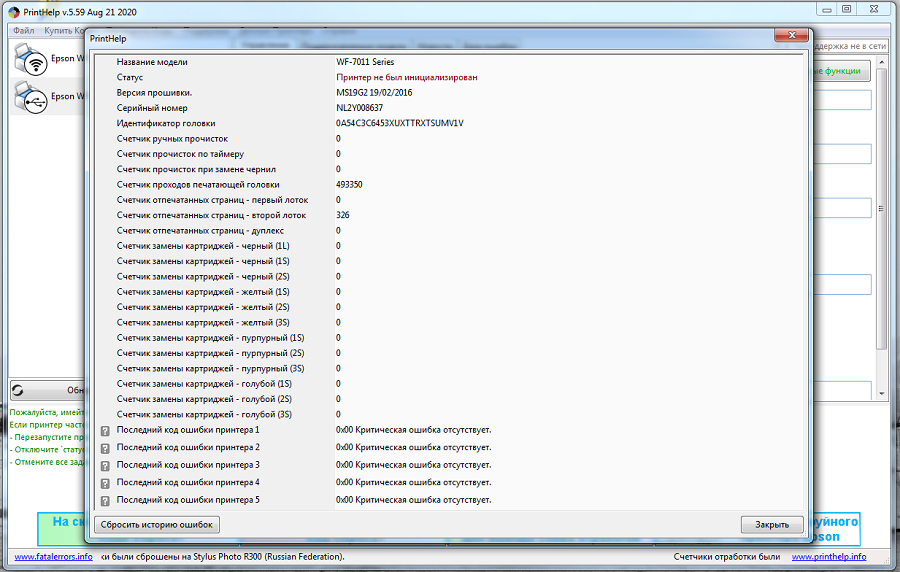The image size is (900, 572).
Task: Click the PrintHelp app icon in title bar
Action: (x=14, y=12)
